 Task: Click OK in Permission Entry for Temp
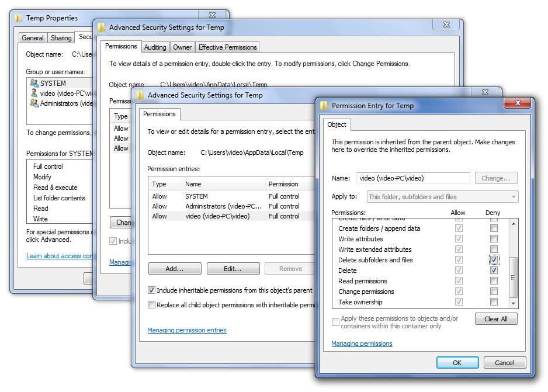(457, 363)
